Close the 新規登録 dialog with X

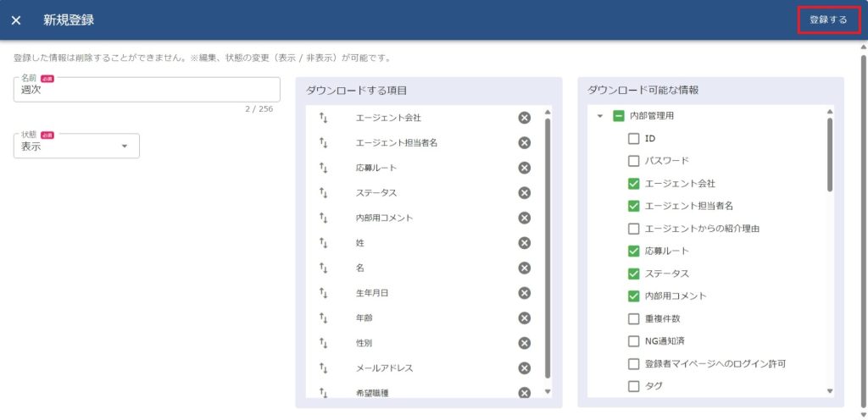(x=16, y=20)
